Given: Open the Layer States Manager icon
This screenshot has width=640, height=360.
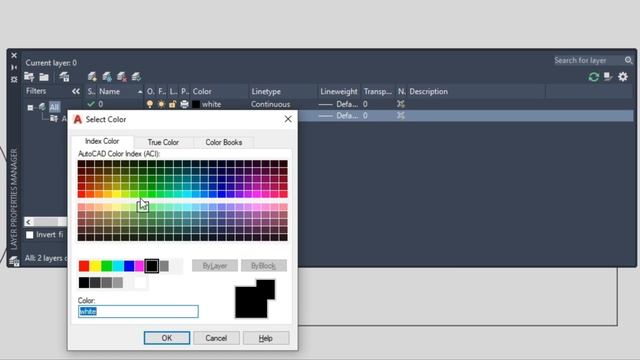Looking at the screenshot, I should (x=64, y=77).
